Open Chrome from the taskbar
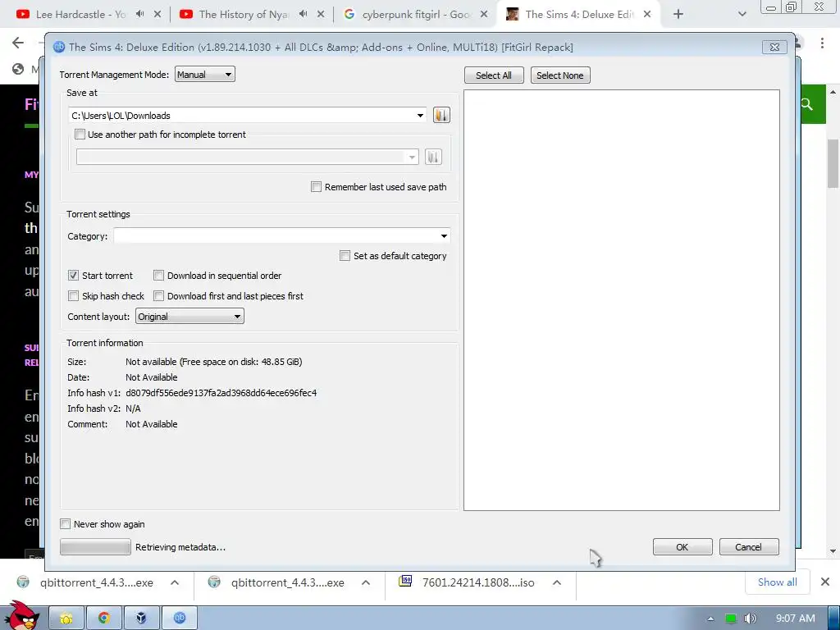Screen dimensions: 840x630 click(x=104, y=618)
